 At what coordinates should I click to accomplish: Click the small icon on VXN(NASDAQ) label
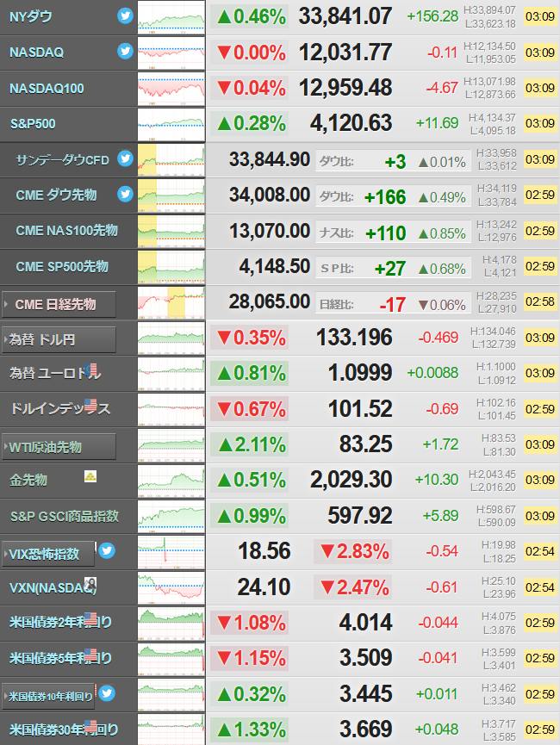[90, 583]
